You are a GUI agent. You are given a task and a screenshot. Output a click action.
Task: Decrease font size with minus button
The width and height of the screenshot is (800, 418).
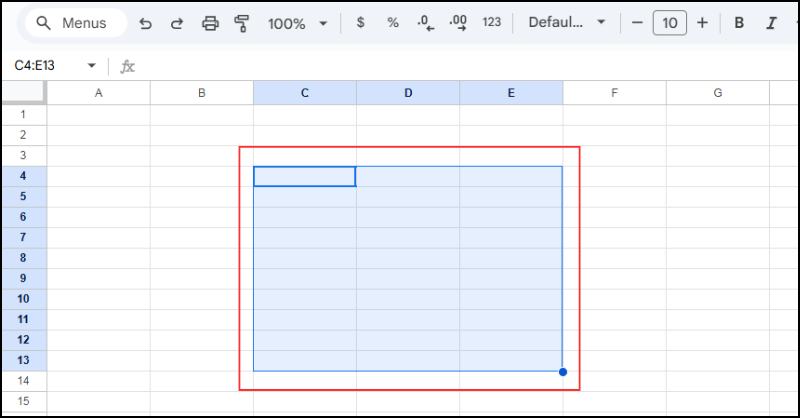(637, 23)
